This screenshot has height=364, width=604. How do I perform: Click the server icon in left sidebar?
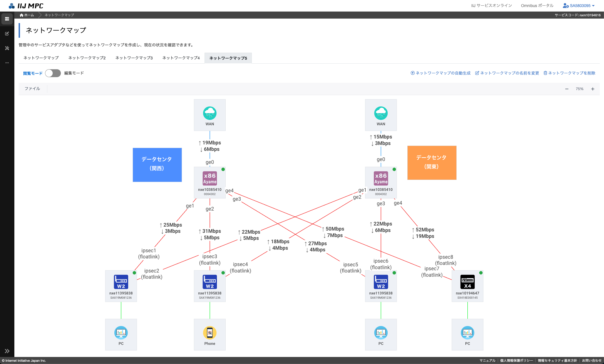point(7,19)
